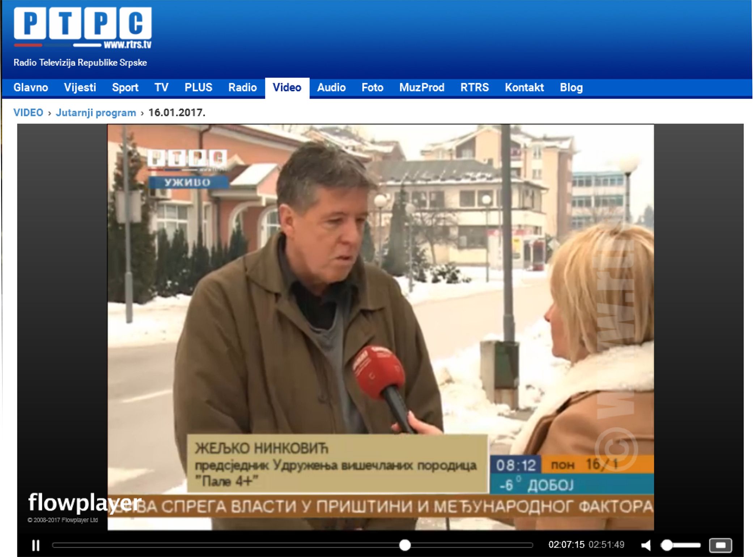Open the Kontakt page
This screenshot has width=756, height=557.
(524, 87)
